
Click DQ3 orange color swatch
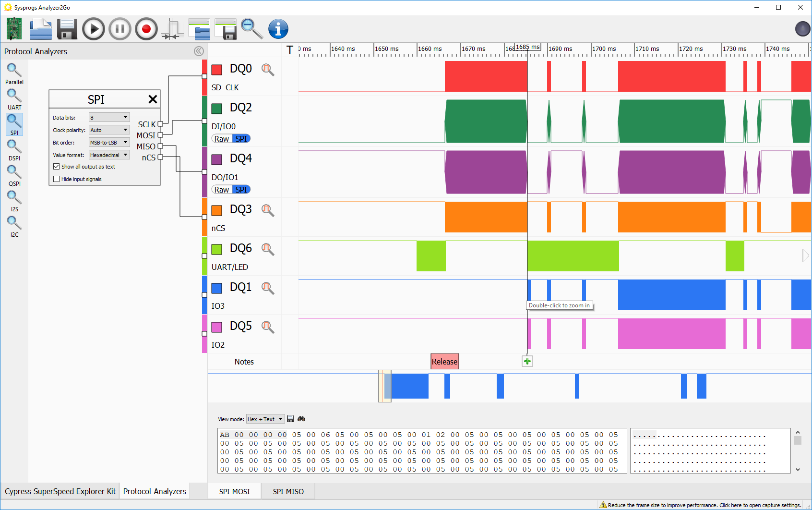(x=217, y=210)
